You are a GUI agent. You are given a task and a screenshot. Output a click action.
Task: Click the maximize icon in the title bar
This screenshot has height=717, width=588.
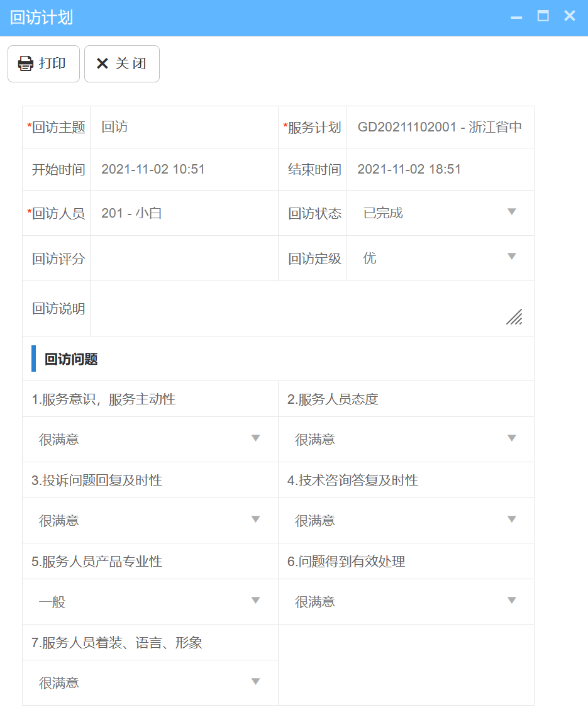pyautogui.click(x=543, y=16)
